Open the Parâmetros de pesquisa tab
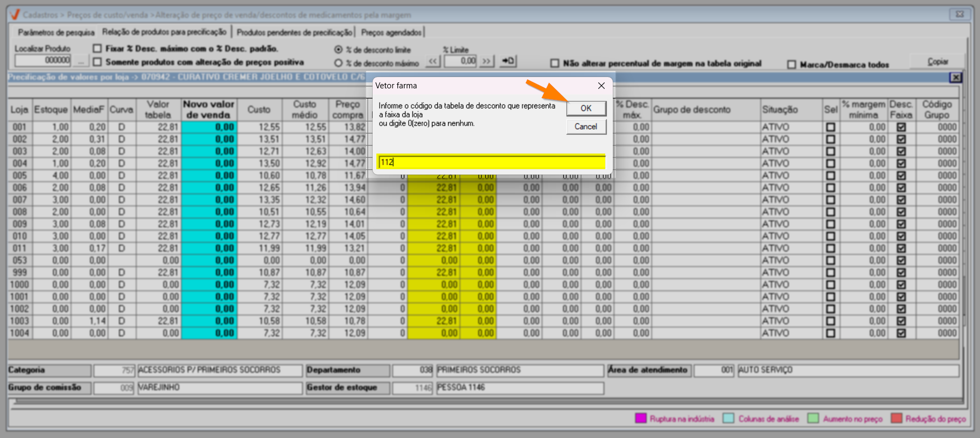This screenshot has width=980, height=438. click(56, 32)
